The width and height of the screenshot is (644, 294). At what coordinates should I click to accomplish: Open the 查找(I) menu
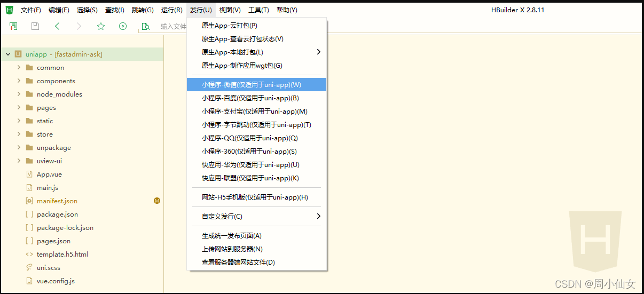(x=115, y=10)
